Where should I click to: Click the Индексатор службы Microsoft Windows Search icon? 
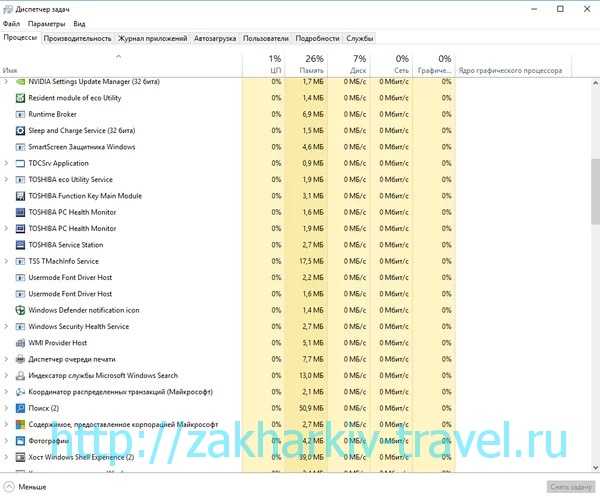point(20,376)
